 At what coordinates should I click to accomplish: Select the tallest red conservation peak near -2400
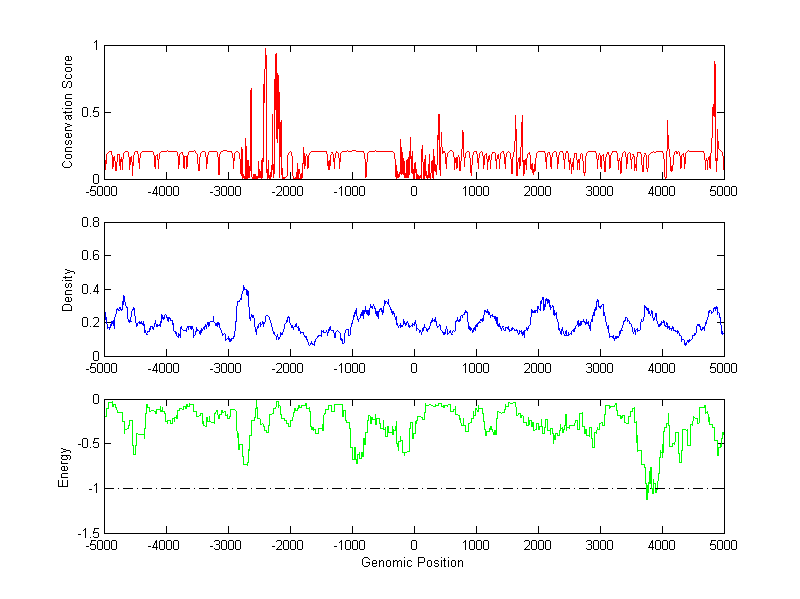(x=265, y=50)
